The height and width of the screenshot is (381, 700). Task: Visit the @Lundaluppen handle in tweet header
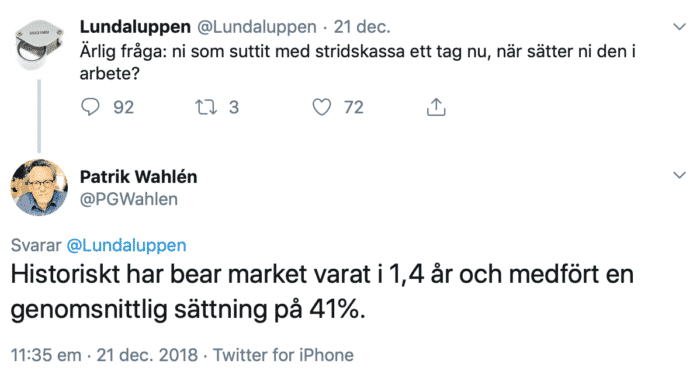pyautogui.click(x=257, y=27)
